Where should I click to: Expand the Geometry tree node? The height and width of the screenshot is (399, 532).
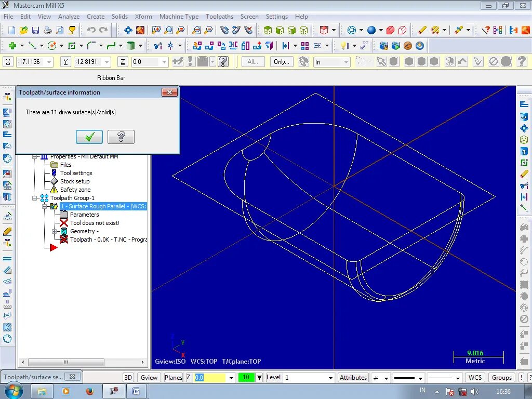tap(54, 231)
